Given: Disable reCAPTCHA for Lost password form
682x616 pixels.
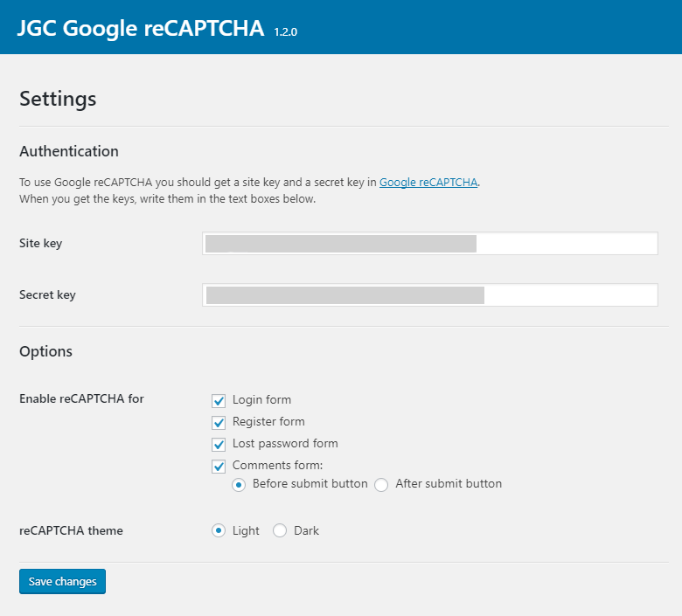Looking at the screenshot, I should click(219, 444).
